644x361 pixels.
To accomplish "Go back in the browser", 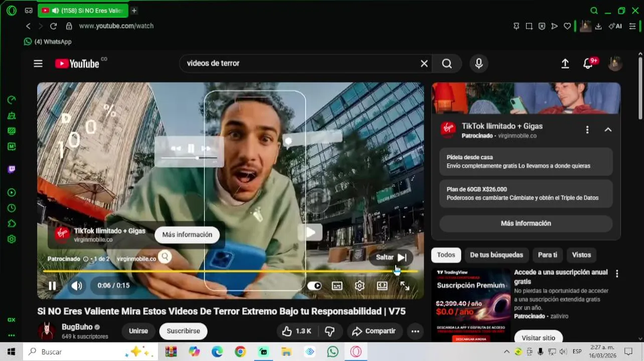I will tap(28, 26).
